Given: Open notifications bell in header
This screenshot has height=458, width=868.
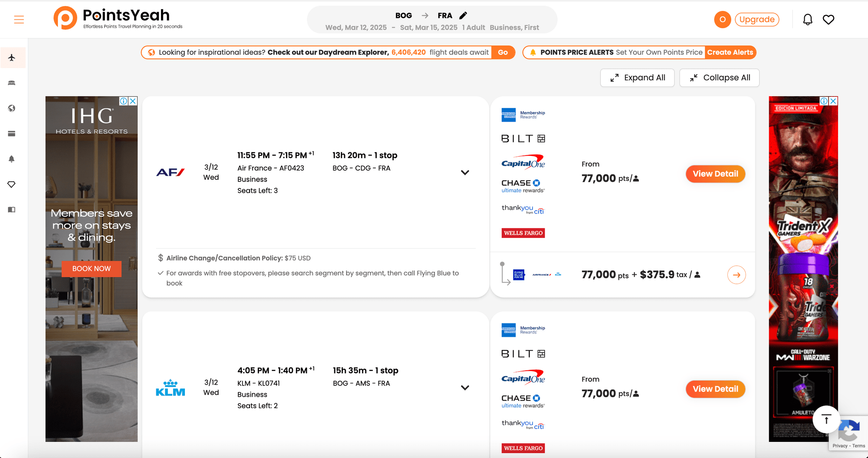Looking at the screenshot, I should [808, 20].
